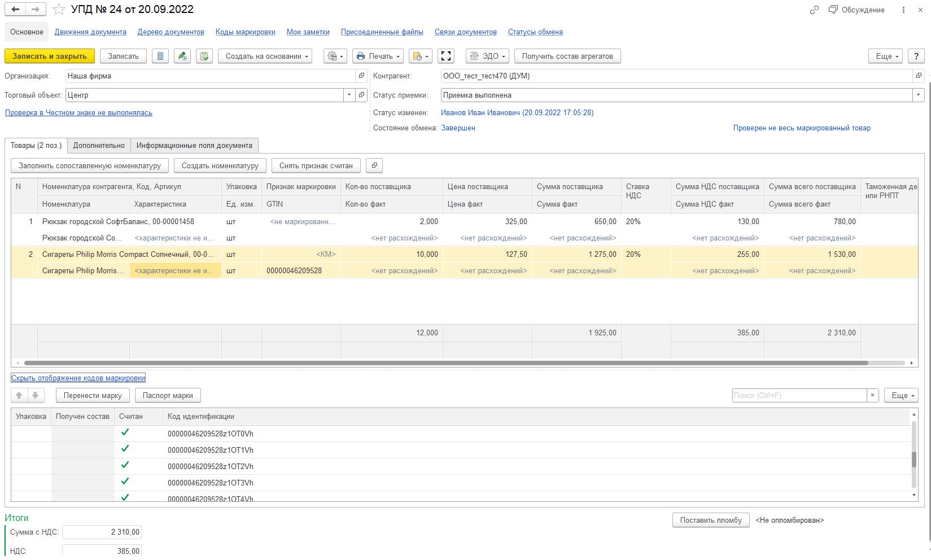The width and height of the screenshot is (931, 560).
Task: Open the chain link icon at top right
Action: point(814,10)
